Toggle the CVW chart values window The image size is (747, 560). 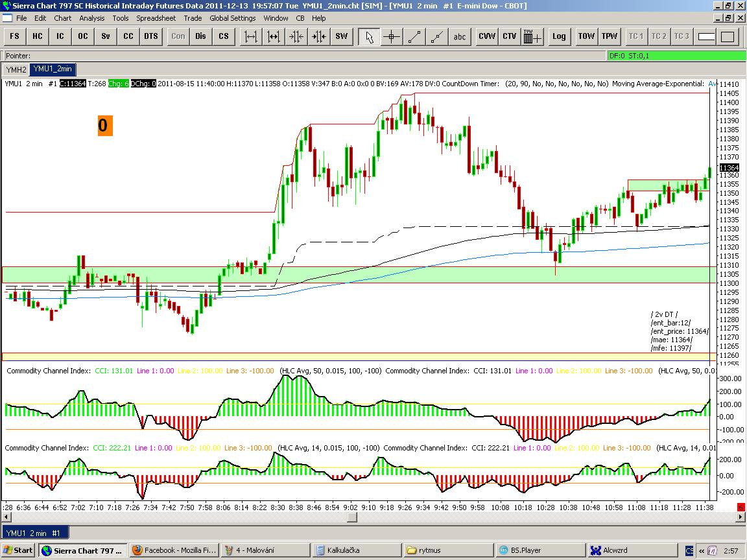click(x=486, y=36)
